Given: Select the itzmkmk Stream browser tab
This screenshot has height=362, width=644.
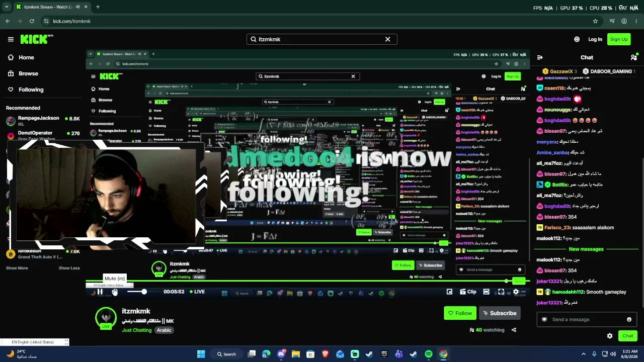Looking at the screenshot, I should point(51,7).
